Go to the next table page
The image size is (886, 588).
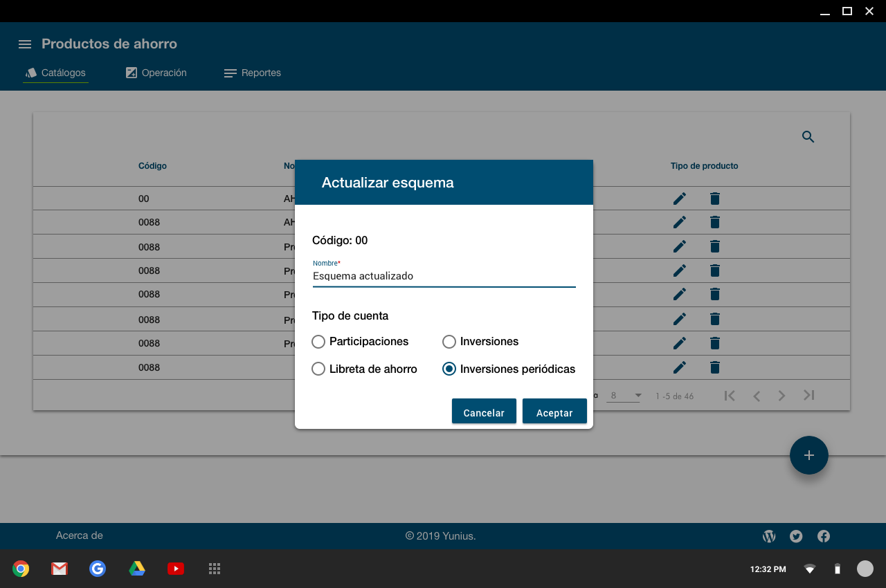coord(781,396)
